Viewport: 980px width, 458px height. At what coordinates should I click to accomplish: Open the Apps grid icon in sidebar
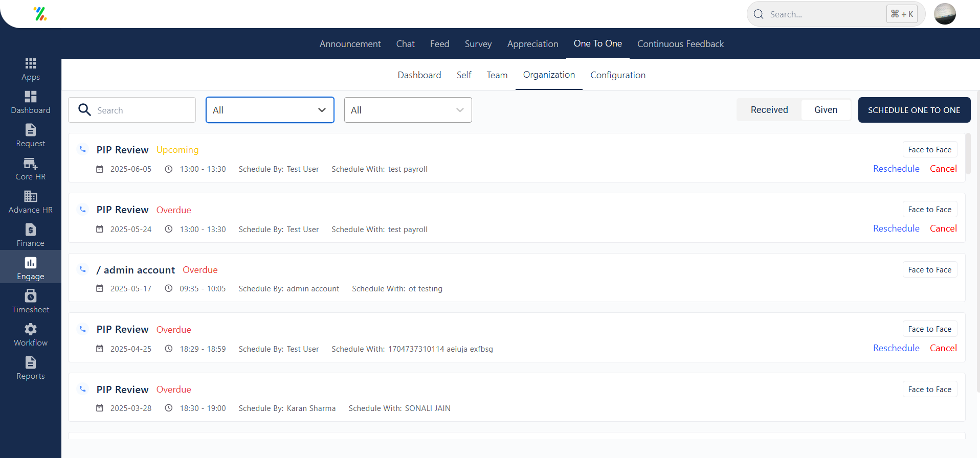[x=30, y=64]
